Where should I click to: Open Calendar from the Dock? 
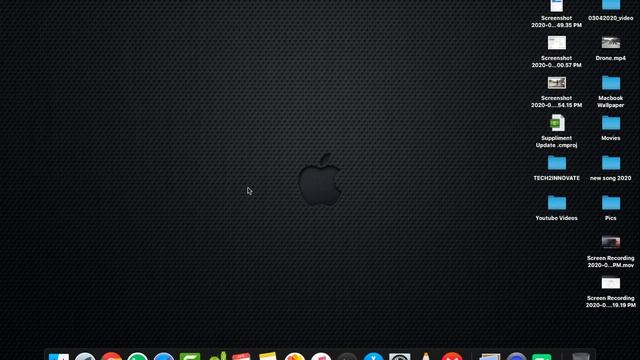(241, 356)
